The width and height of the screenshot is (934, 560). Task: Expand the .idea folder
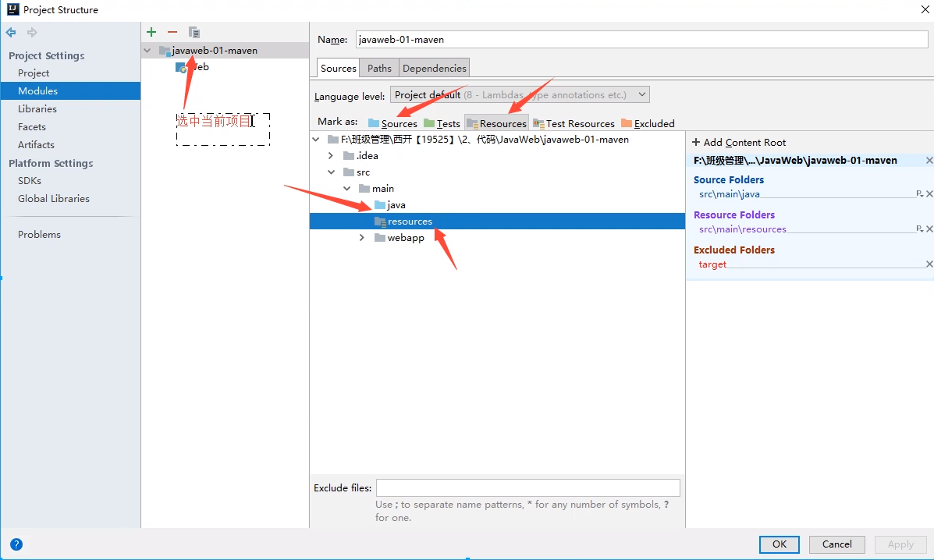pos(331,156)
